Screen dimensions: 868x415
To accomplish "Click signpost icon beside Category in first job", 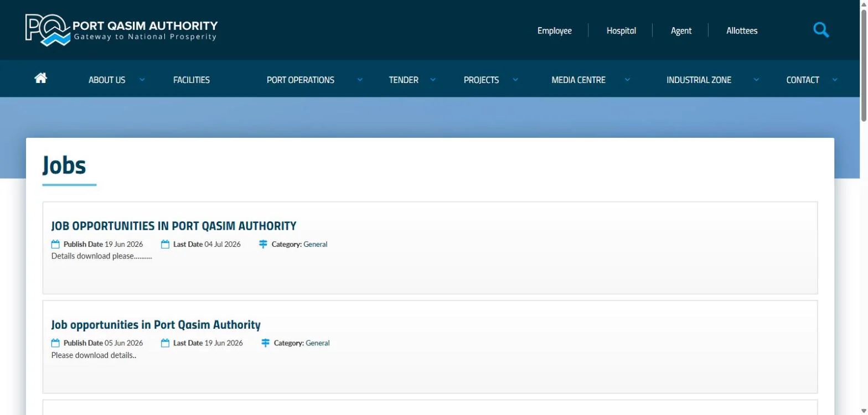I will (x=263, y=244).
